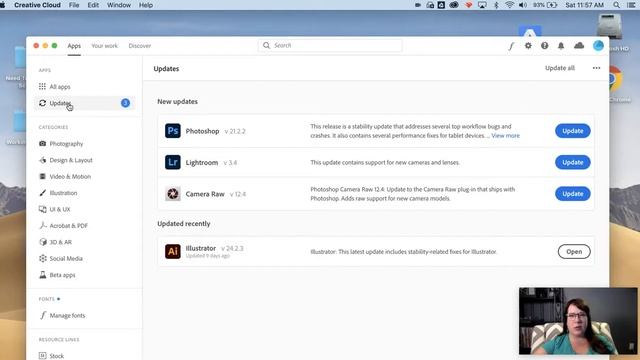Click the Camera Raw app name
Viewport: 640px width, 360px height.
click(205, 194)
